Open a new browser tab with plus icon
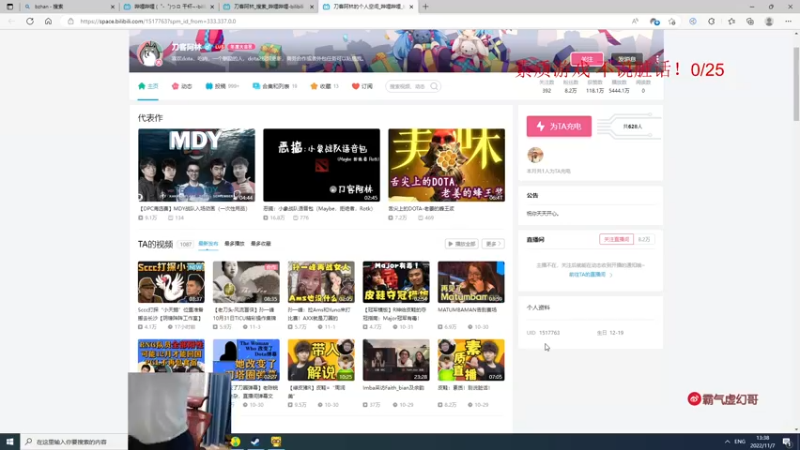The width and height of the screenshot is (800, 450). (x=426, y=7)
